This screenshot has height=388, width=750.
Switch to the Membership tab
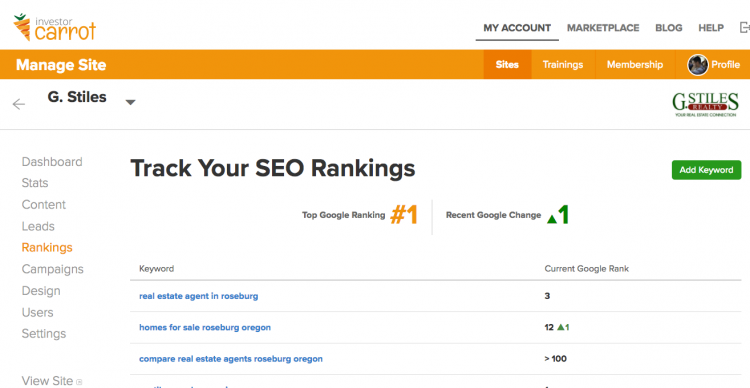coord(635,65)
